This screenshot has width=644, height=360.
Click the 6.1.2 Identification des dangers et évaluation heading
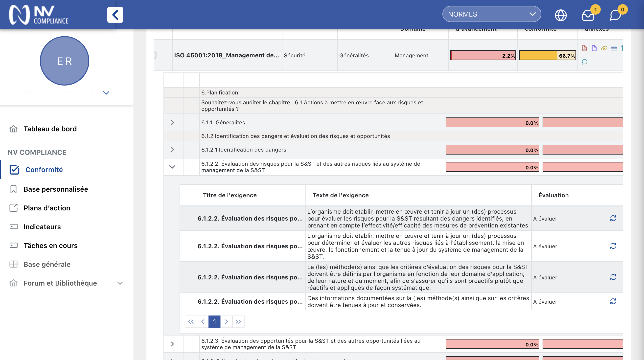pyautogui.click(x=296, y=136)
